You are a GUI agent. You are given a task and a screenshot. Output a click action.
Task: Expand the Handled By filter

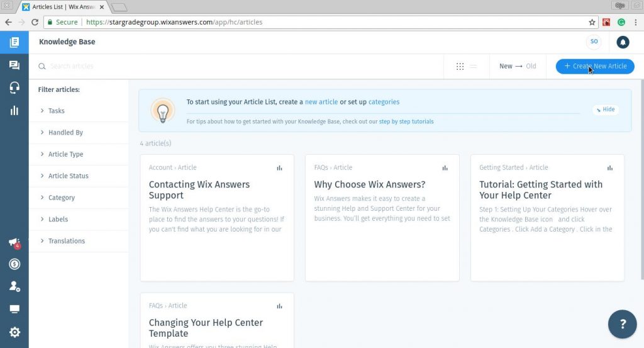pos(79,133)
